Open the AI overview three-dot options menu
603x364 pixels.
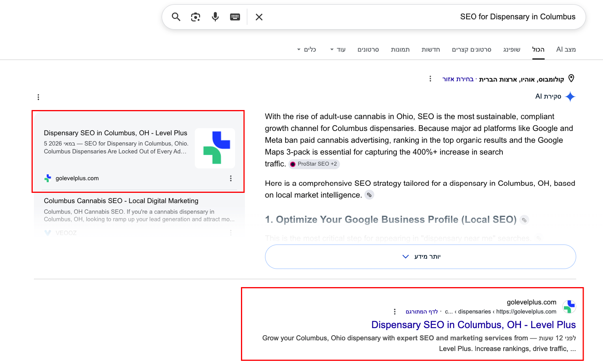[38, 97]
